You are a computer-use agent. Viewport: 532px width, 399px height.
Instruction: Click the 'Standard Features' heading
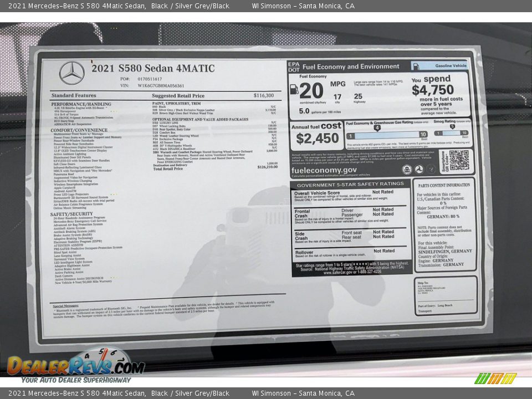click(x=74, y=95)
